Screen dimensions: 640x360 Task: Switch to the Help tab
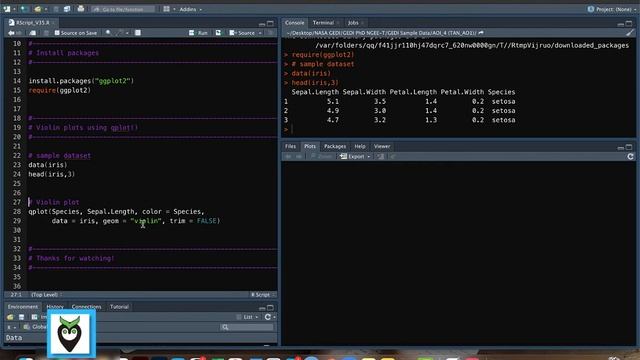coord(360,146)
